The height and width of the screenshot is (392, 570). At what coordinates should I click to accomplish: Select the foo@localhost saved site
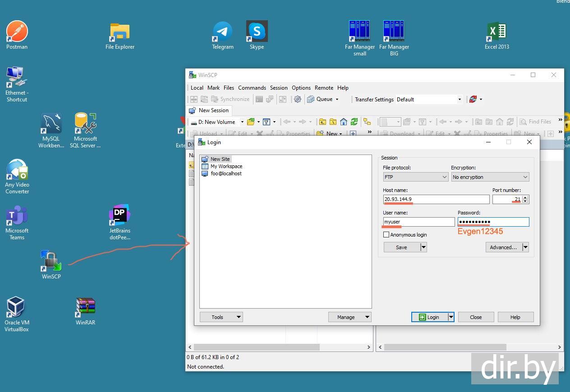click(x=225, y=173)
